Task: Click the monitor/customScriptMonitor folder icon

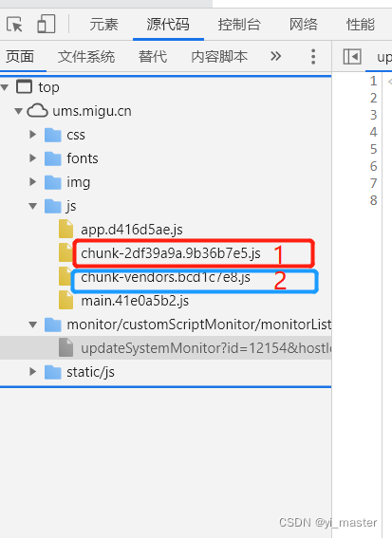Action: 53,325
